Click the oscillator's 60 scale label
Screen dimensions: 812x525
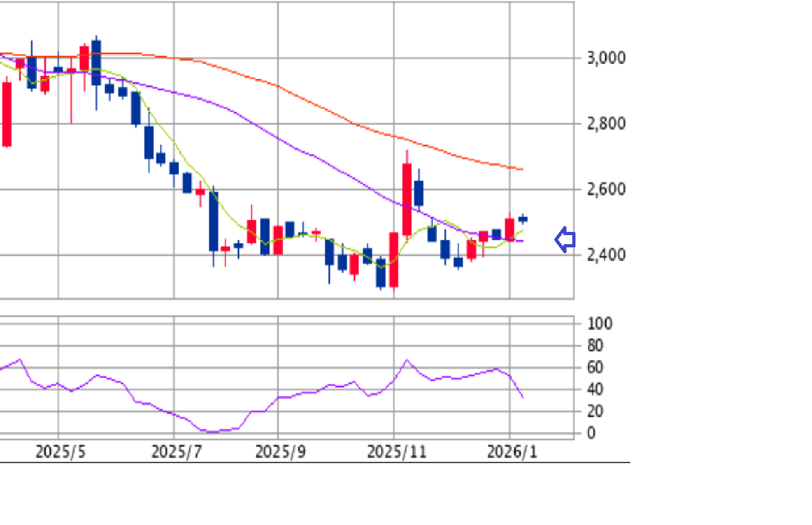pyautogui.click(x=596, y=367)
